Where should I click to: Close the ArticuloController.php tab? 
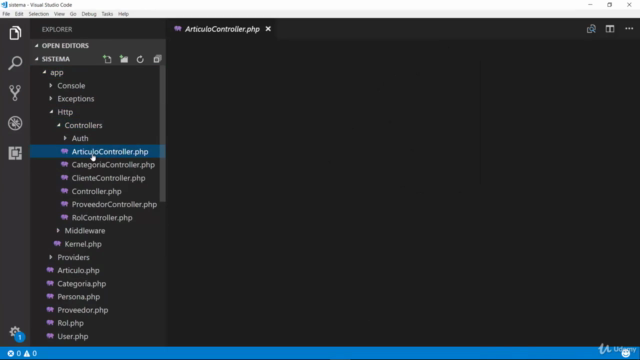pos(268,29)
